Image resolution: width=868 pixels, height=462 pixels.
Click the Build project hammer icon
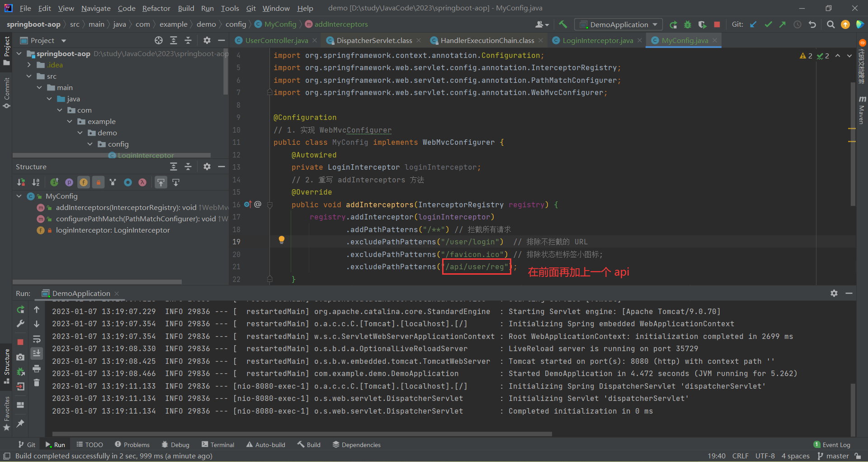point(563,24)
